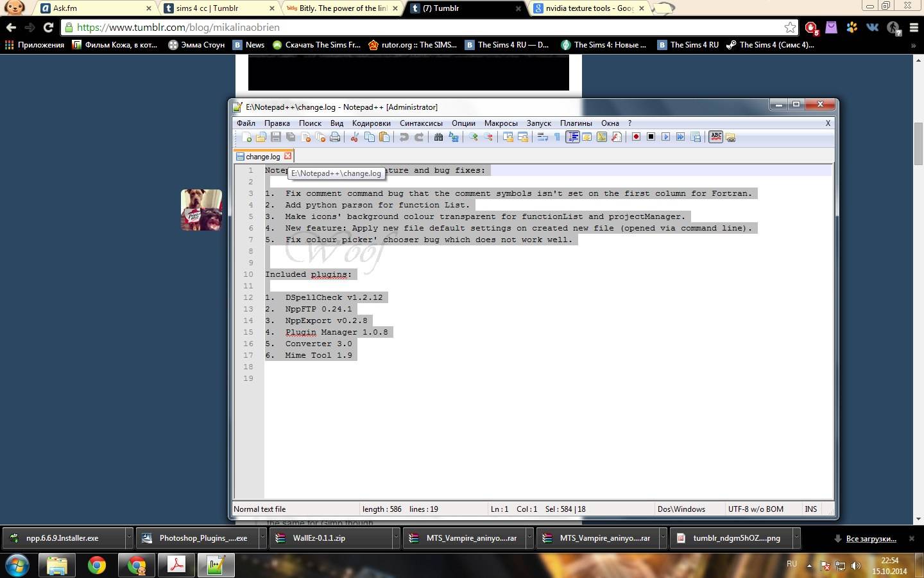This screenshot has height=578, width=924.
Task: Close the change.log document tab
Action: coord(288,156)
